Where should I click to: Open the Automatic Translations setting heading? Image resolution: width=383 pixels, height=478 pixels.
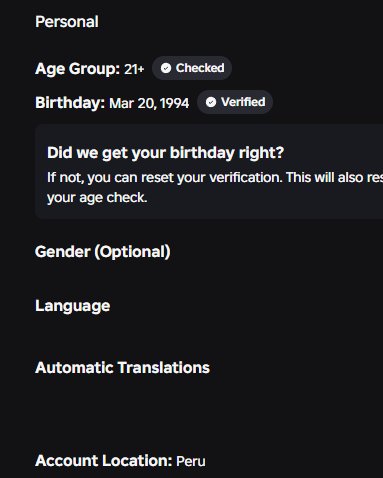pos(122,368)
